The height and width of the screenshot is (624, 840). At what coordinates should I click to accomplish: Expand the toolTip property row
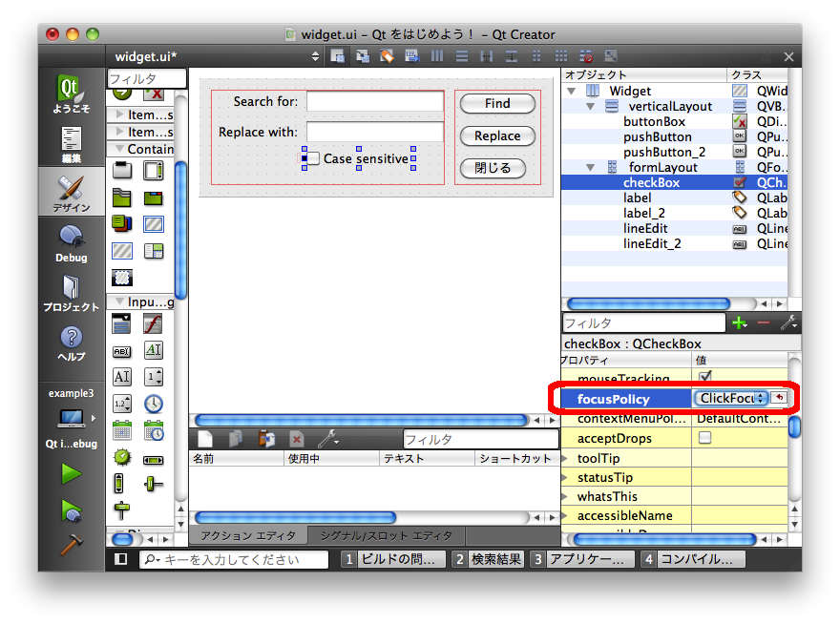pyautogui.click(x=568, y=458)
